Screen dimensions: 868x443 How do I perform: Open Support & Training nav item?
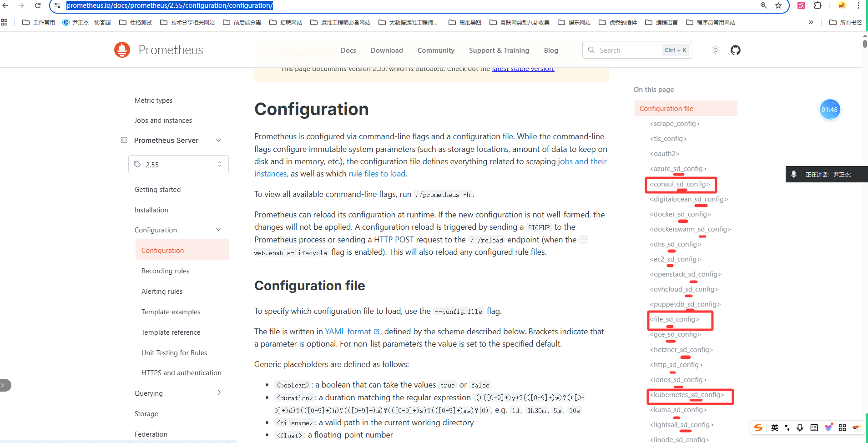coord(499,50)
